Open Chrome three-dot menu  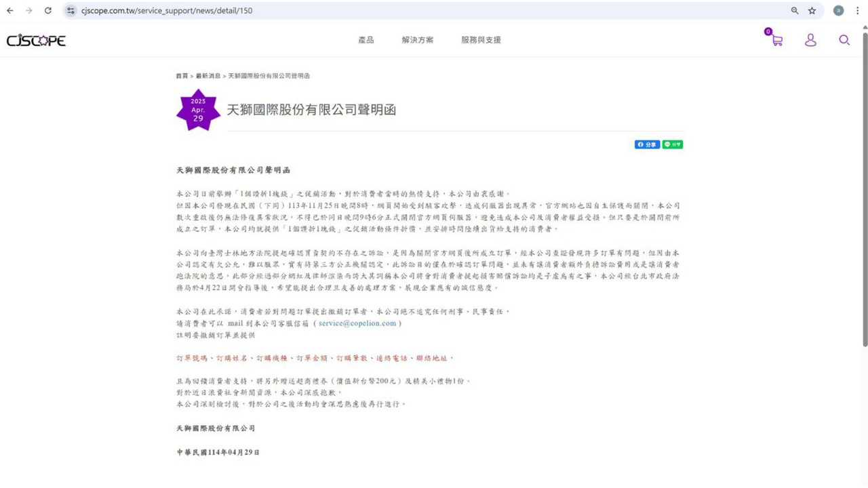(x=859, y=11)
